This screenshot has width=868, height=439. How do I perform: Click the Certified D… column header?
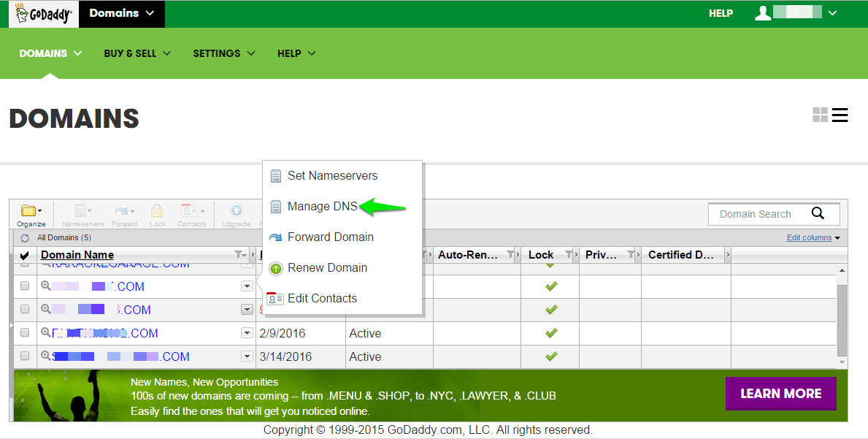point(681,255)
